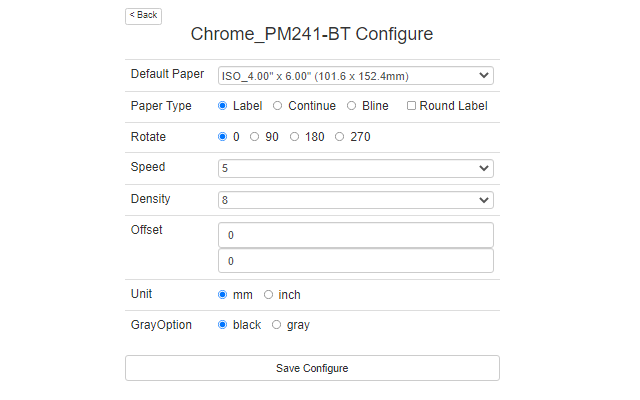Image resolution: width=640 pixels, height=400 pixels.
Task: Select the Label paper type
Action: (223, 106)
